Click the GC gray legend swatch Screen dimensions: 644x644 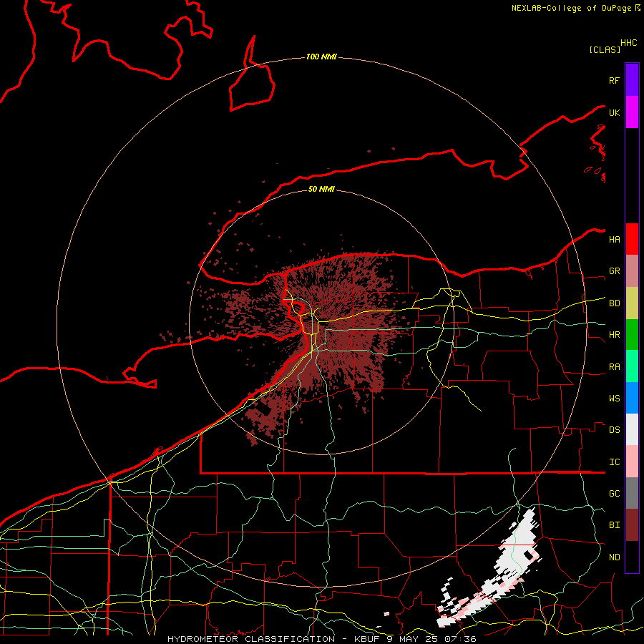(632, 493)
